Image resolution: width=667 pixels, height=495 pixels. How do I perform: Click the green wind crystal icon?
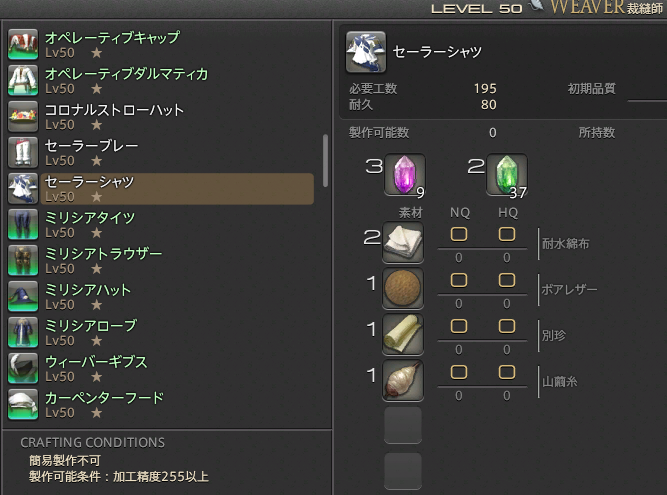[x=507, y=175]
